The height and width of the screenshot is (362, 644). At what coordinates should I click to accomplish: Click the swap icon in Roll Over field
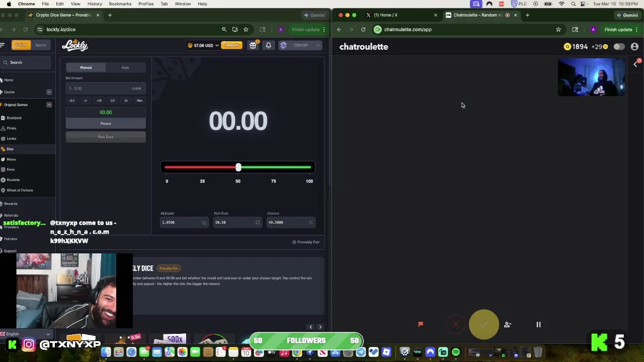pyautogui.click(x=258, y=222)
